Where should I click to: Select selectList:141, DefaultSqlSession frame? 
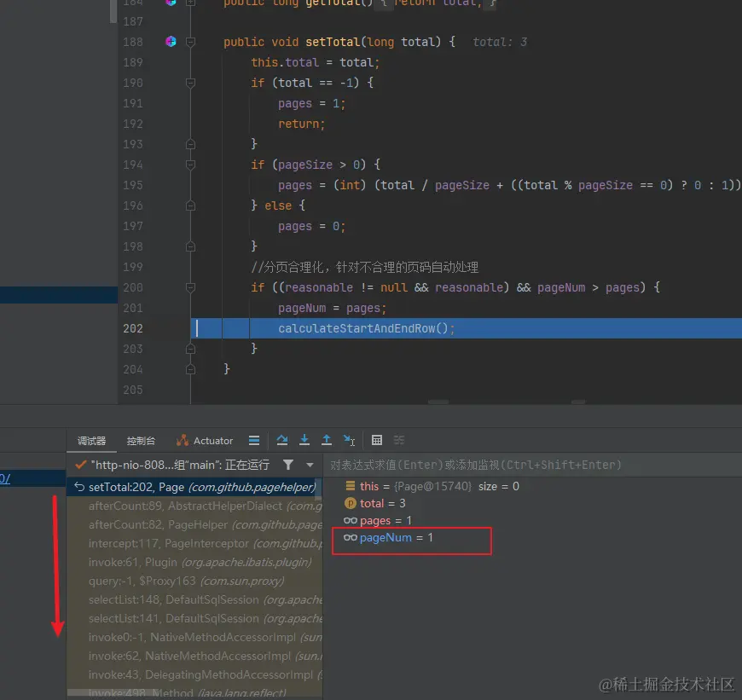194,618
